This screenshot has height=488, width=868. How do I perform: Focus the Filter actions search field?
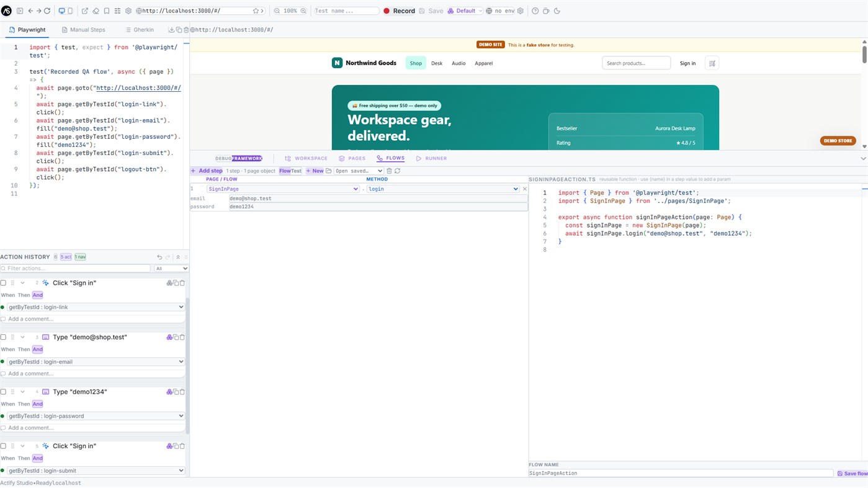[x=75, y=268]
